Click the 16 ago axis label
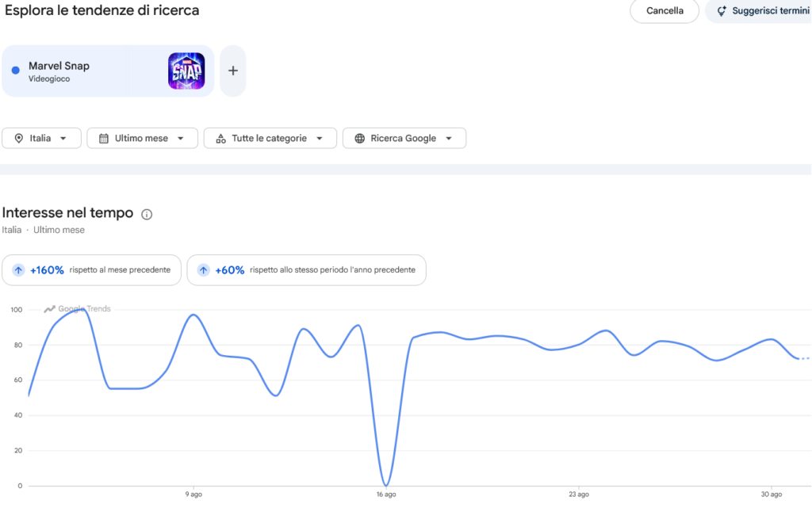This screenshot has width=812, height=527. 386,495
